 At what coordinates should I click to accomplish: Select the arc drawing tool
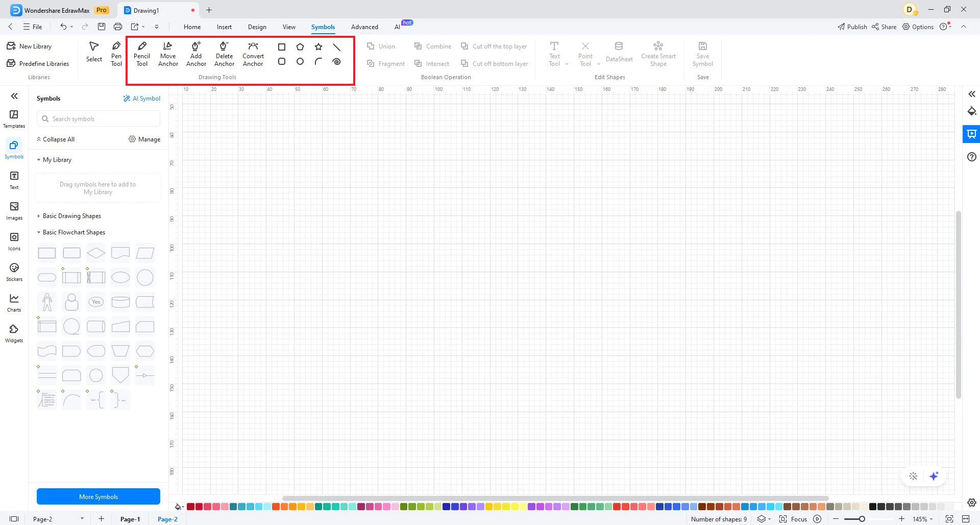coord(318,61)
